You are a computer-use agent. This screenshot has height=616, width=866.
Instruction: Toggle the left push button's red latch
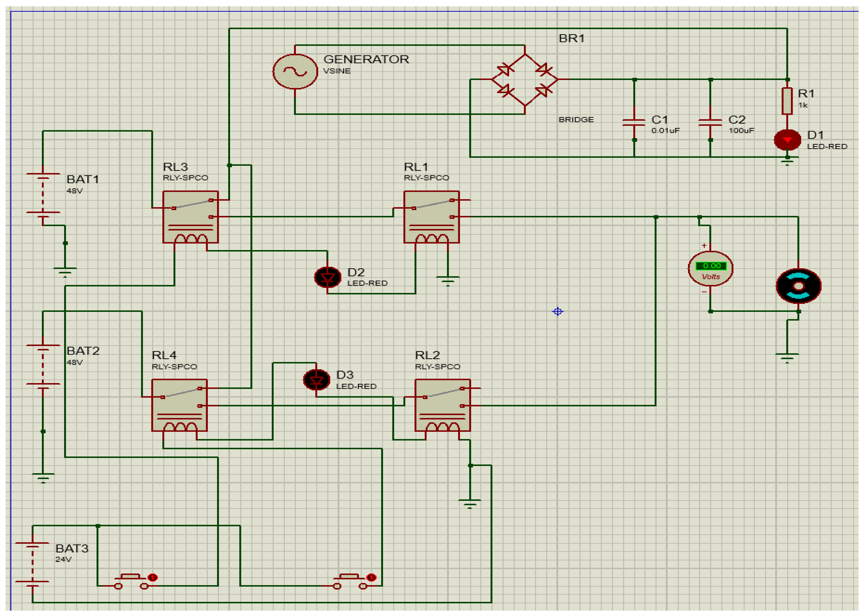pyautogui.click(x=153, y=577)
